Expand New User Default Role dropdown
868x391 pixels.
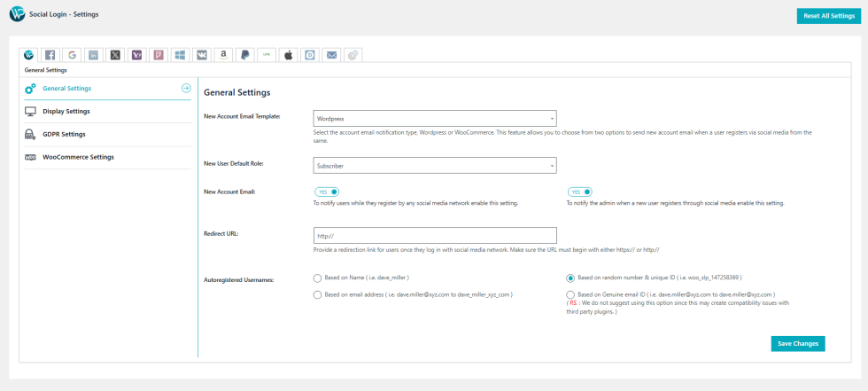(x=435, y=165)
